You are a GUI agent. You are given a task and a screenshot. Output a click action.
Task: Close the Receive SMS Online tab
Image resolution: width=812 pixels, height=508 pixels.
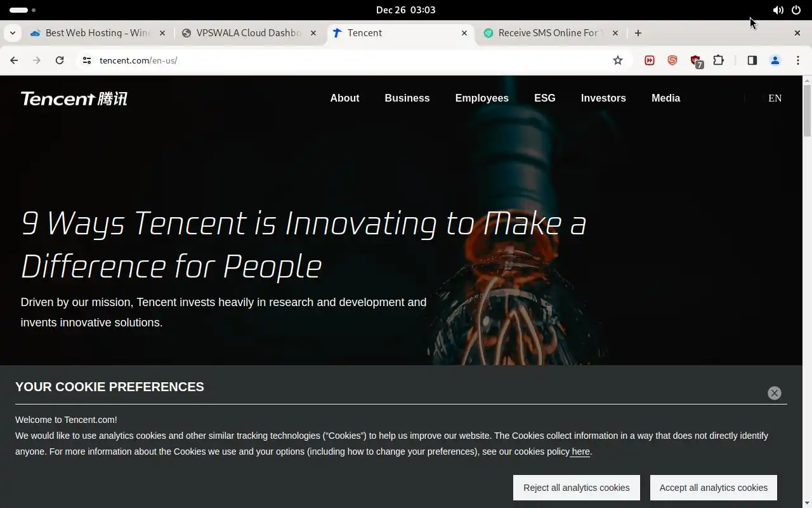(x=615, y=33)
